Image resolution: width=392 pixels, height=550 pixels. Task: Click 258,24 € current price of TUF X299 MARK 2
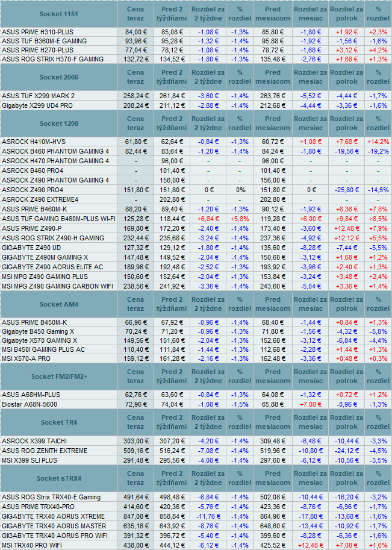click(135, 96)
